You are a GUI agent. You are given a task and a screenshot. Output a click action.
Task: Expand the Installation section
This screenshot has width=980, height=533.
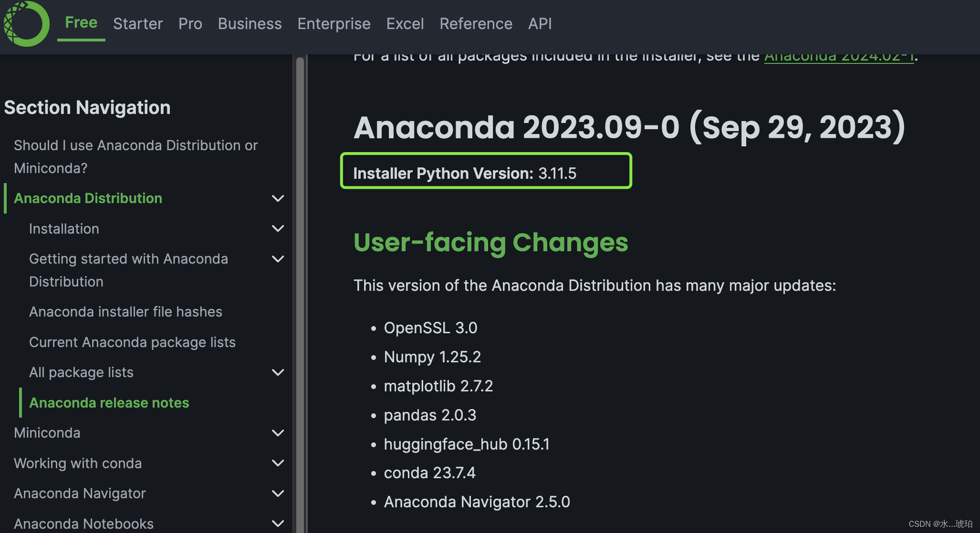coord(279,228)
